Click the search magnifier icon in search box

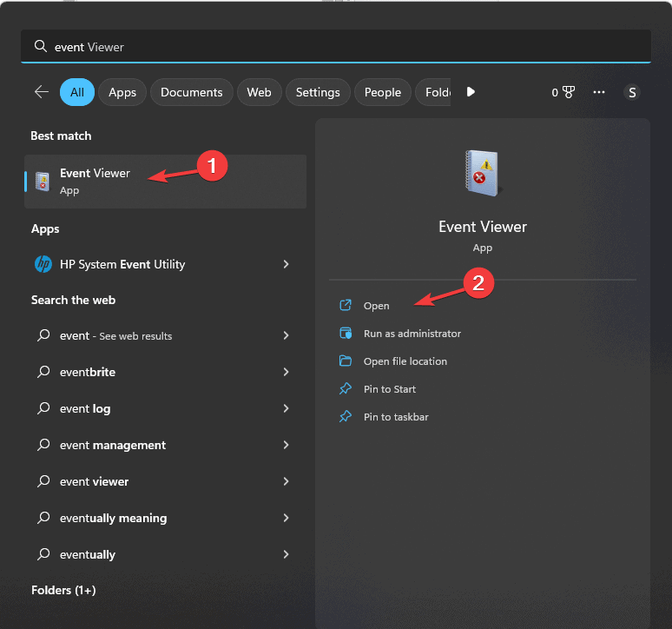point(40,46)
